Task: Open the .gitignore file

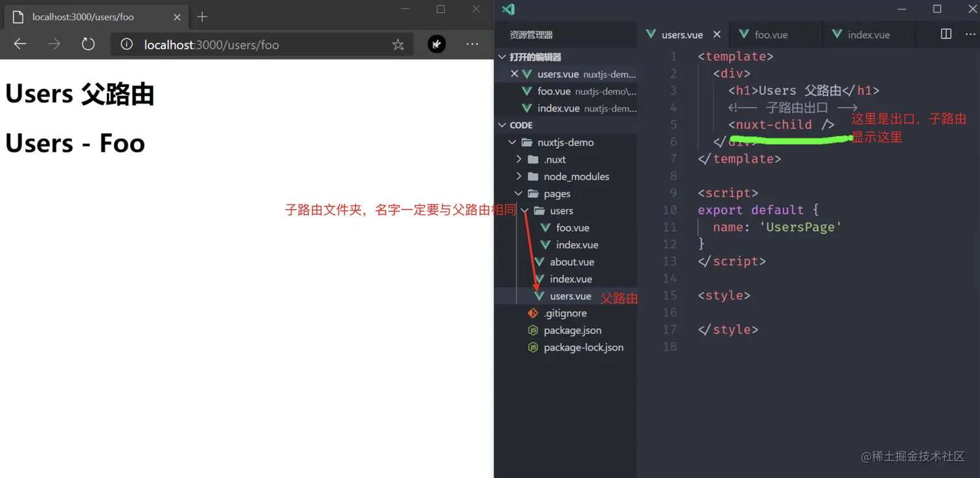Action: (x=566, y=313)
